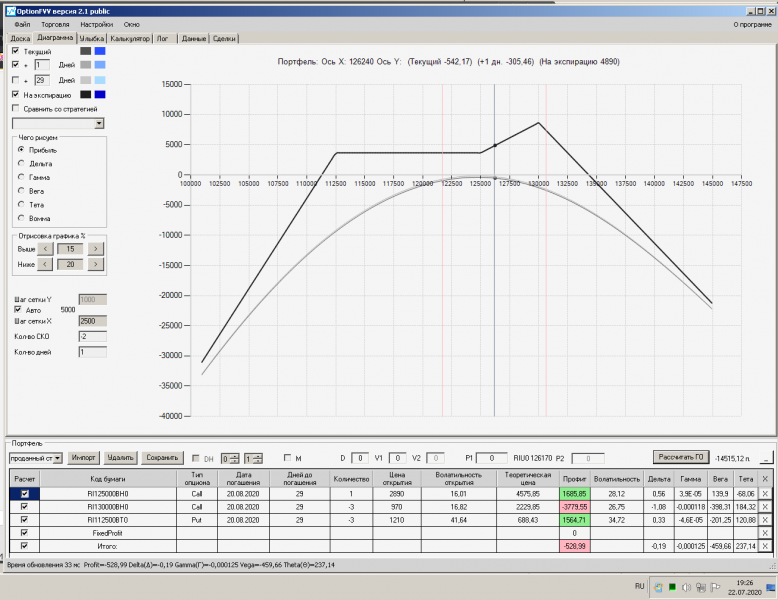Click the D input field
Screen dimensions: 778x600
(360, 458)
